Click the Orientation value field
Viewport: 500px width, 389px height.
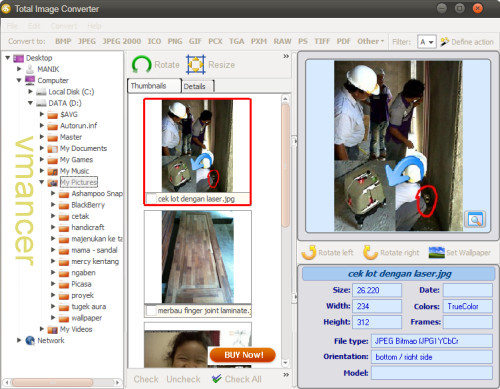click(432, 357)
